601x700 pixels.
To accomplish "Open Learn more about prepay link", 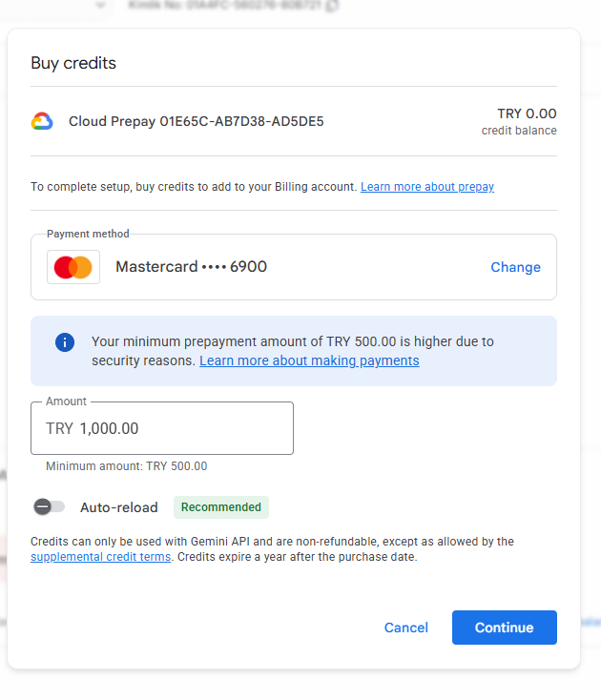I will 426,187.
